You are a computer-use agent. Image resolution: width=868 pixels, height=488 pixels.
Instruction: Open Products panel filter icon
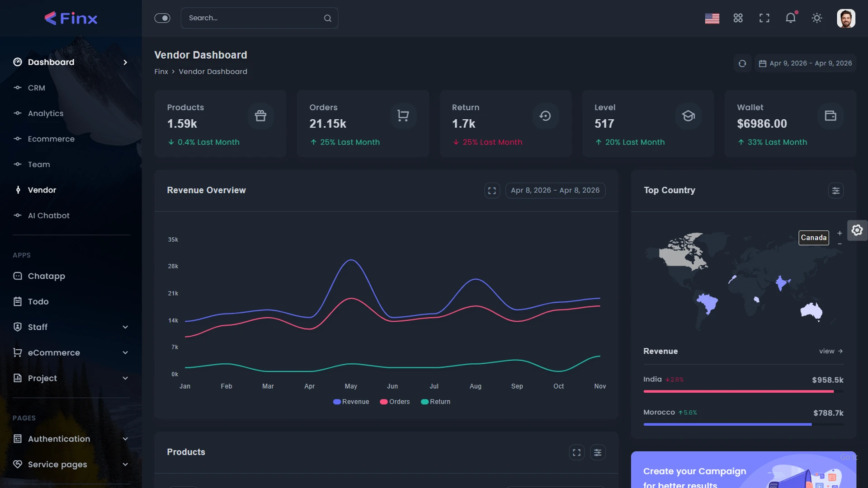tap(598, 452)
